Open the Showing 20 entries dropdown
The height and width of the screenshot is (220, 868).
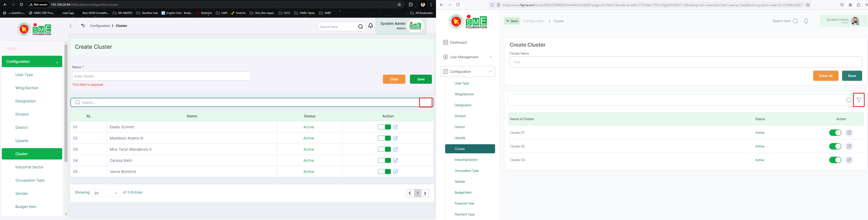pos(106,193)
